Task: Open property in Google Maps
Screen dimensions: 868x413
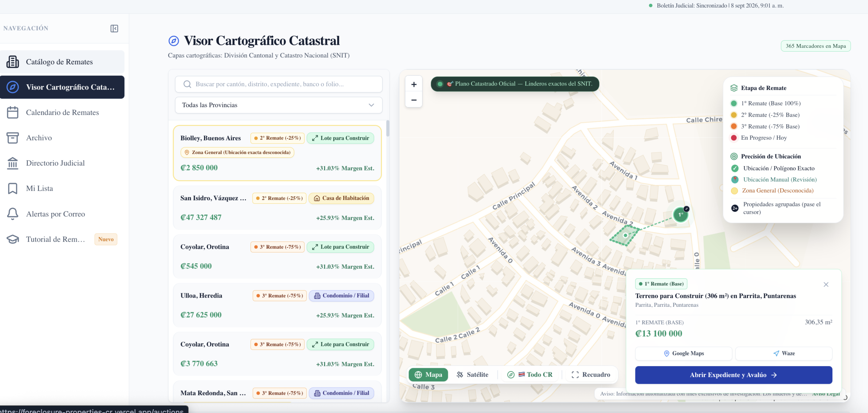Action: tap(684, 353)
